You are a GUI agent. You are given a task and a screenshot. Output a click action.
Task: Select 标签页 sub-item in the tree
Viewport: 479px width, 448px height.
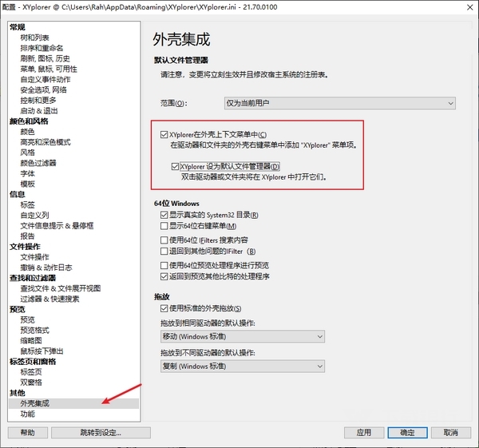[x=31, y=372]
